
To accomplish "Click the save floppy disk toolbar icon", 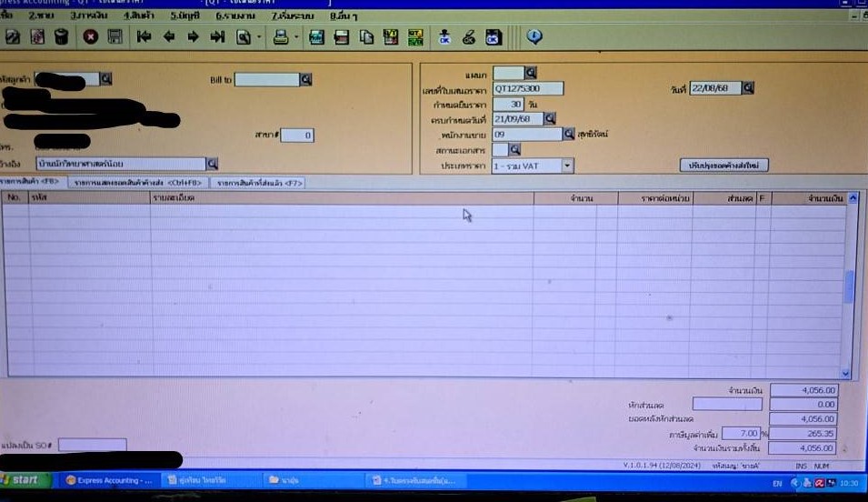I will click(x=115, y=37).
